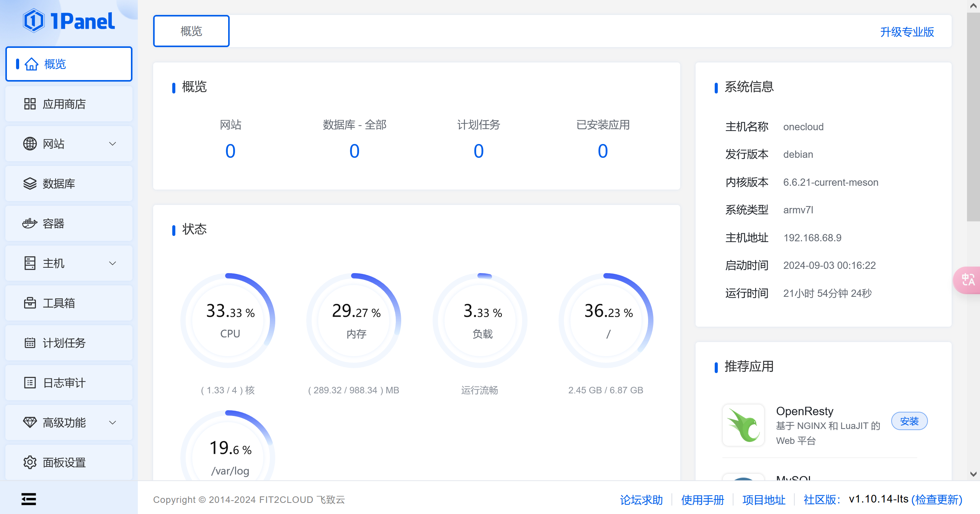Select the 概览 tab at top
This screenshot has height=514, width=980.
(x=191, y=31)
